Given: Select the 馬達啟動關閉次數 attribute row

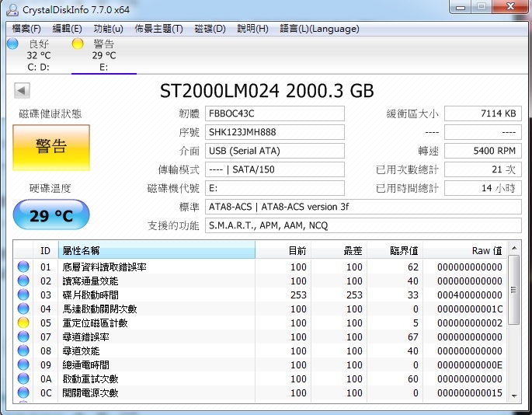Looking at the screenshot, I should 260,309.
